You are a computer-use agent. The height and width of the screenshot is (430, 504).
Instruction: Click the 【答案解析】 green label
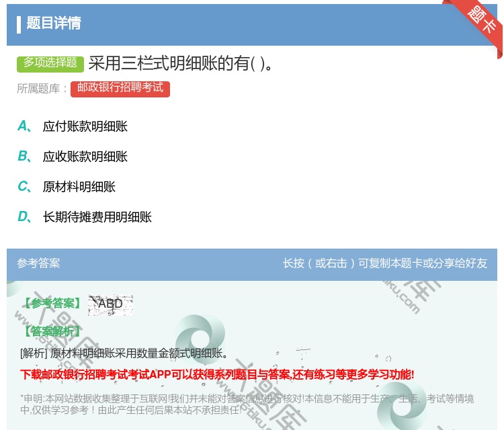[x=52, y=331]
